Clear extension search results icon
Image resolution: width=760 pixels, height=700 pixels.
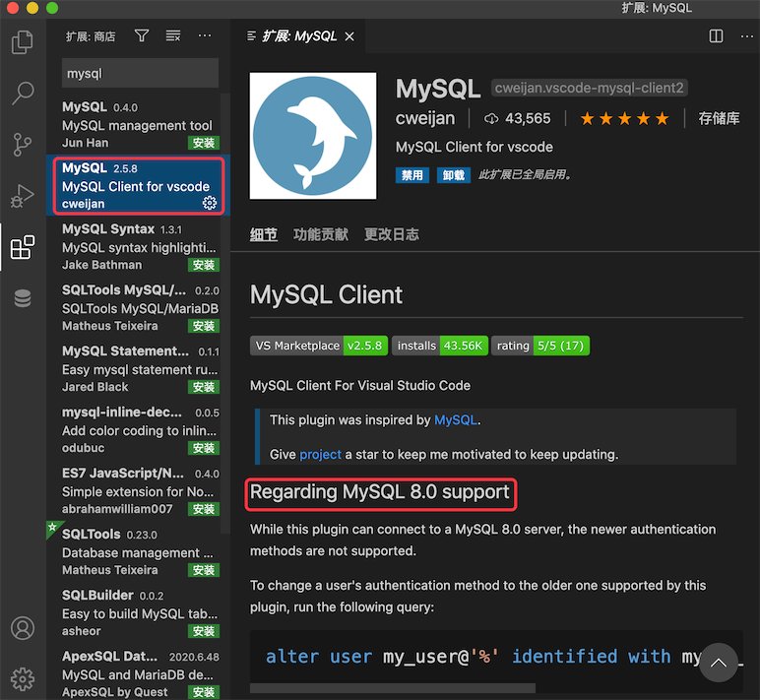click(x=173, y=35)
